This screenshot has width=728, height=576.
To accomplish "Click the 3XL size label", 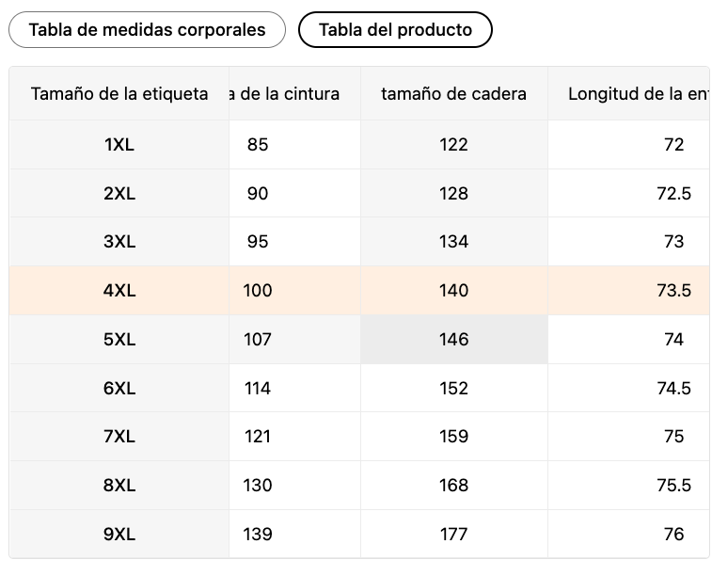I will [119, 242].
